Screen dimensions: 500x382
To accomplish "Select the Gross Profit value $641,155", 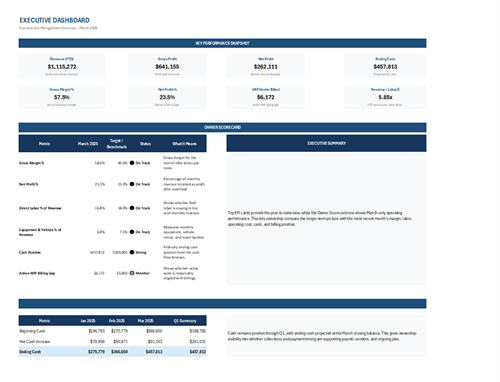I will (x=167, y=67).
